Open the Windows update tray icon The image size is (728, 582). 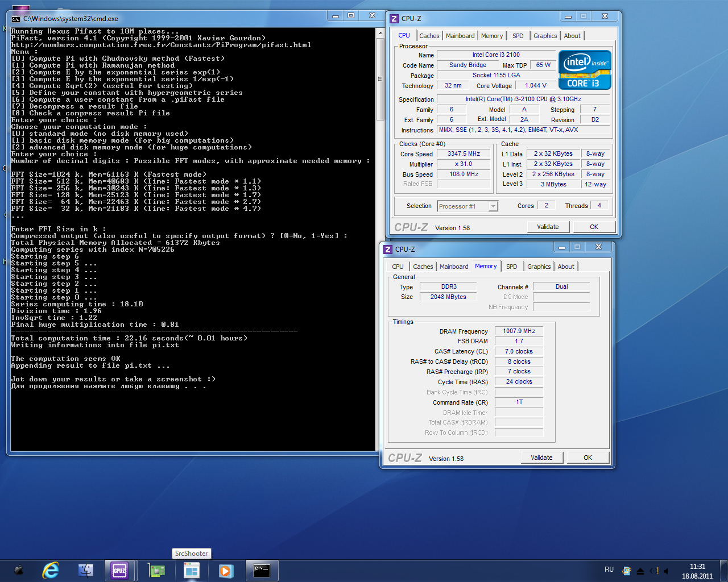pyautogui.click(x=627, y=571)
